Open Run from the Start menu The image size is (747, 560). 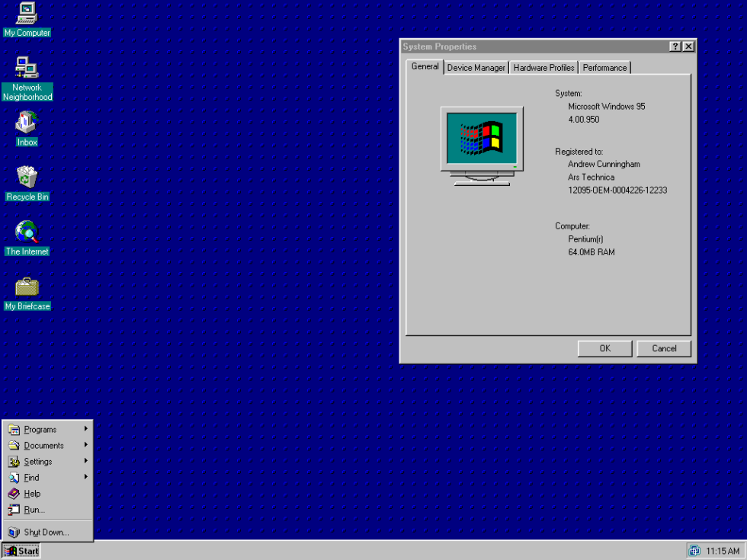click(x=33, y=509)
